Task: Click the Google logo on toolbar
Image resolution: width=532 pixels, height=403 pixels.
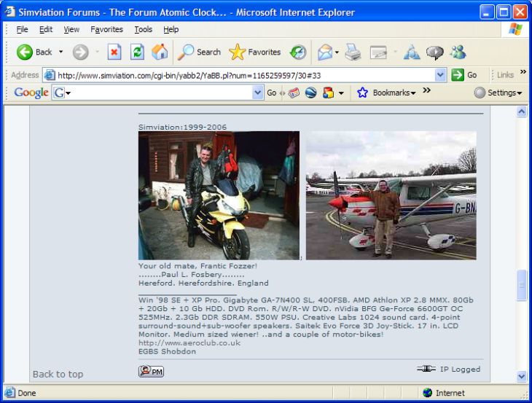Action: 31,93
